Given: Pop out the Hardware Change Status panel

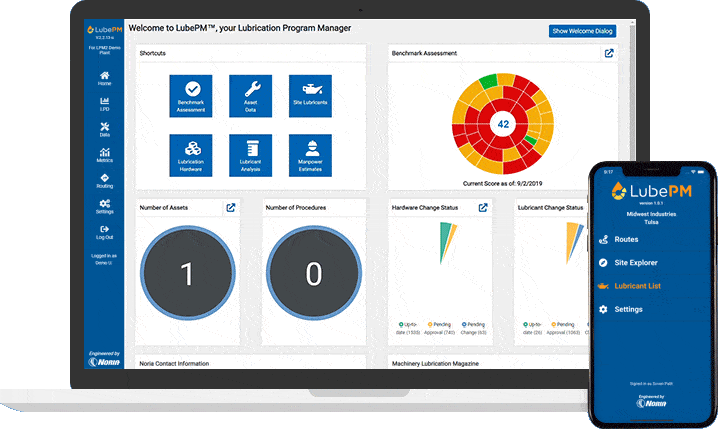Looking at the screenshot, I should tap(483, 208).
